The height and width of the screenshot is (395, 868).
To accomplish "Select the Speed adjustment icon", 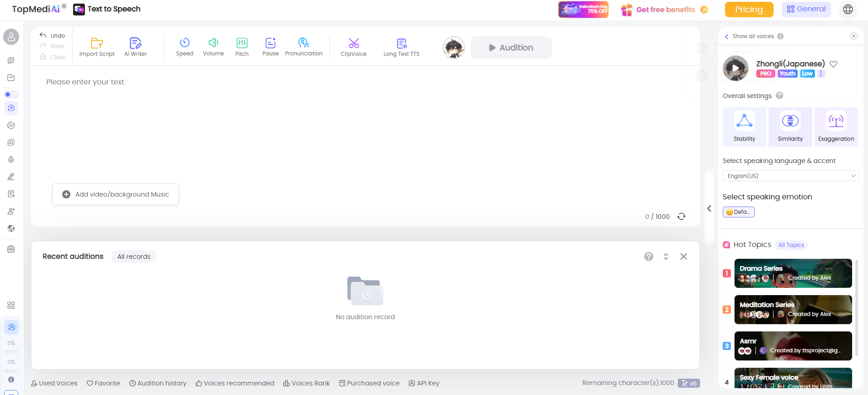I will 184,47.
